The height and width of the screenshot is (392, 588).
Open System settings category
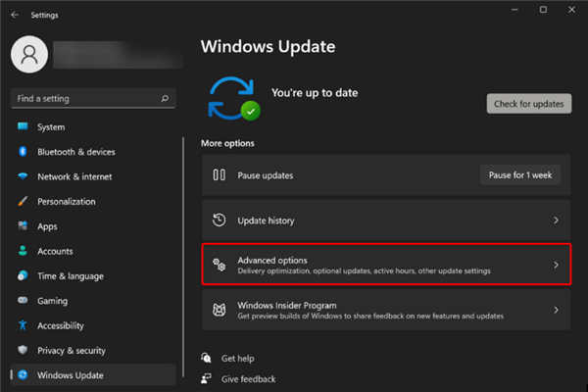tap(93, 127)
